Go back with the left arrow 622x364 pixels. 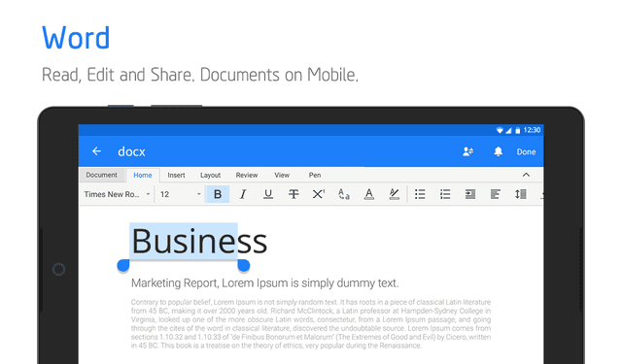tap(96, 151)
